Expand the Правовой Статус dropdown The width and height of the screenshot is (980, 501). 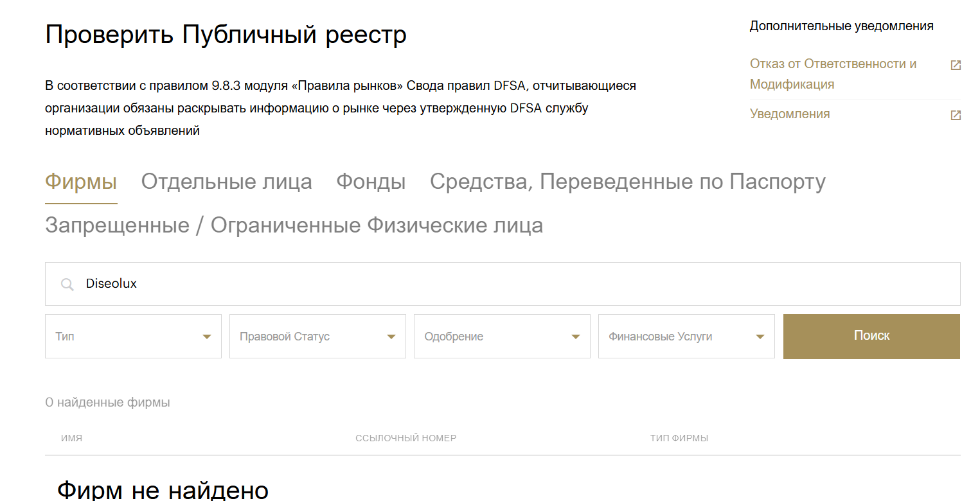coord(317,336)
